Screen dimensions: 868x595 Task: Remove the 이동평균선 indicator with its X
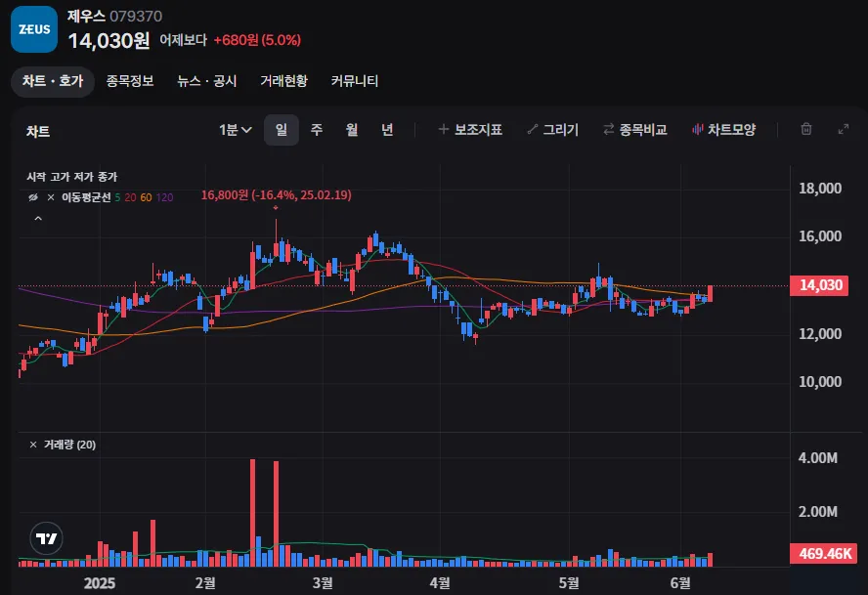point(51,197)
